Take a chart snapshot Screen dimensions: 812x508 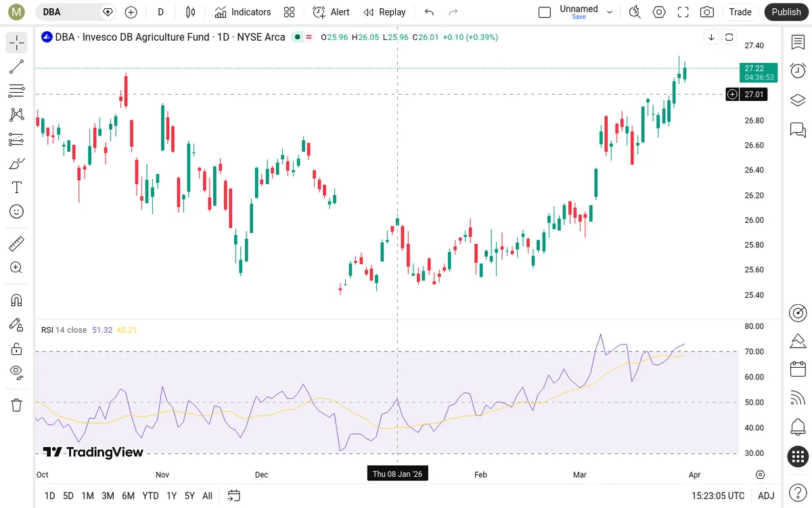[x=707, y=12]
